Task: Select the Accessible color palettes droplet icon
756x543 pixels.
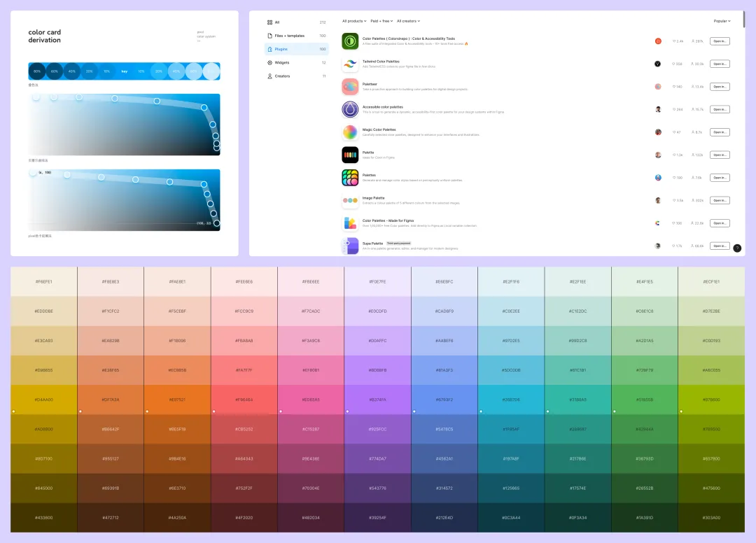Action: [350, 109]
